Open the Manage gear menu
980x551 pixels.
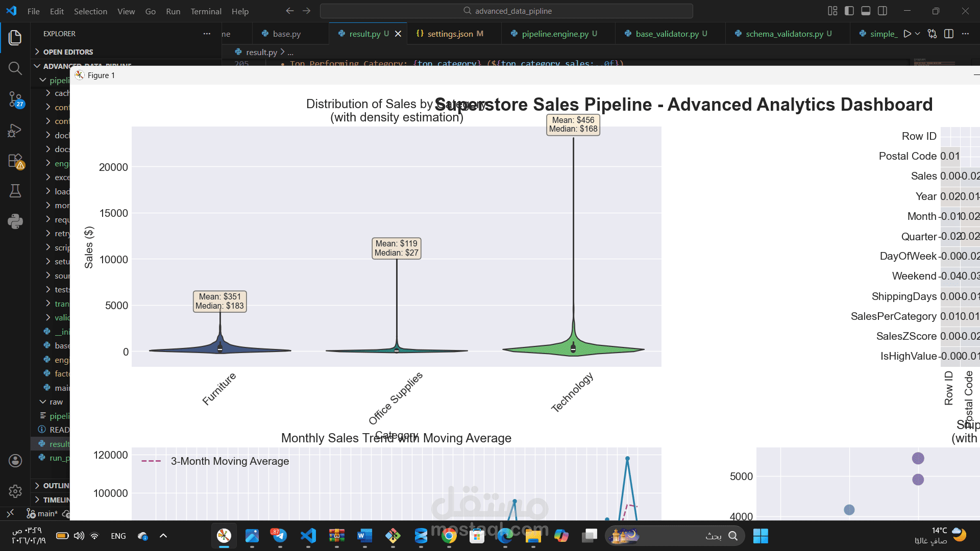(15, 491)
